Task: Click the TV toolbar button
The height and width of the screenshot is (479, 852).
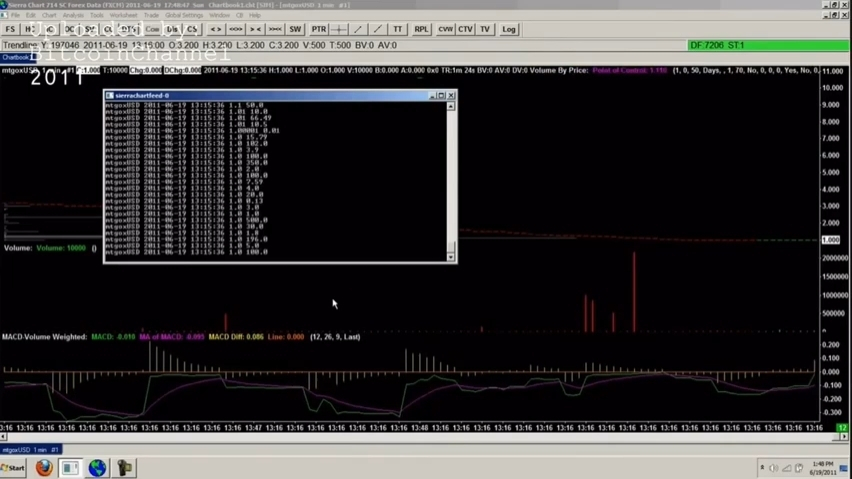Action: [x=485, y=29]
